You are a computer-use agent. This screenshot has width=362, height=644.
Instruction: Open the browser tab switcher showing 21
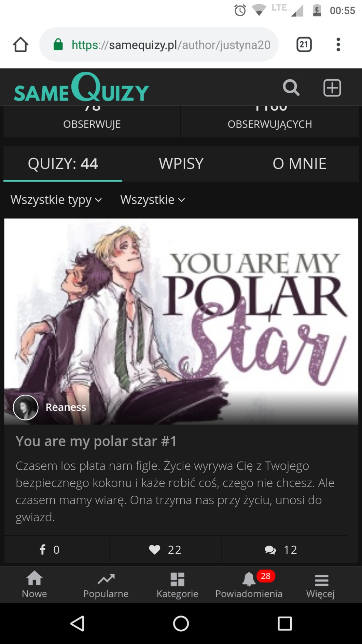[304, 44]
